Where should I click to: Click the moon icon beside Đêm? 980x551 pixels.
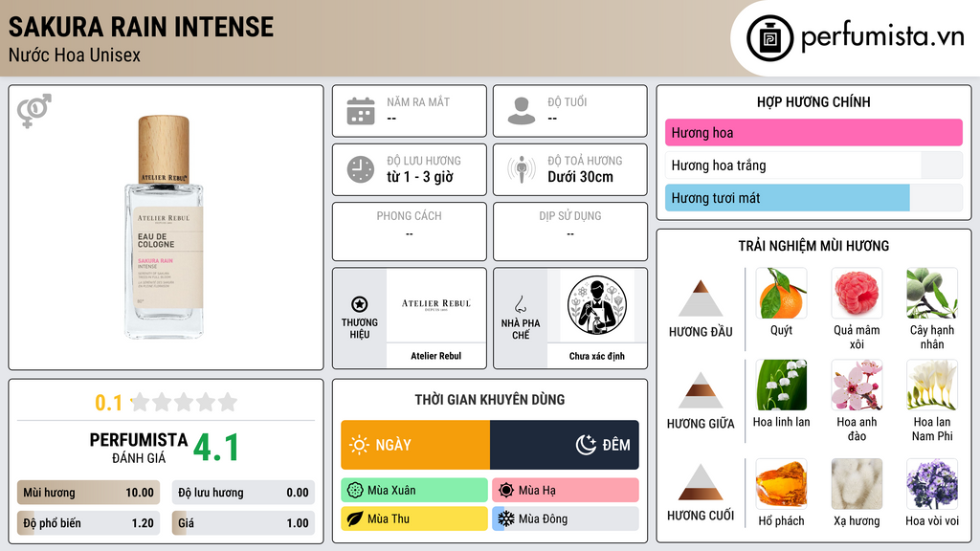coord(586,445)
